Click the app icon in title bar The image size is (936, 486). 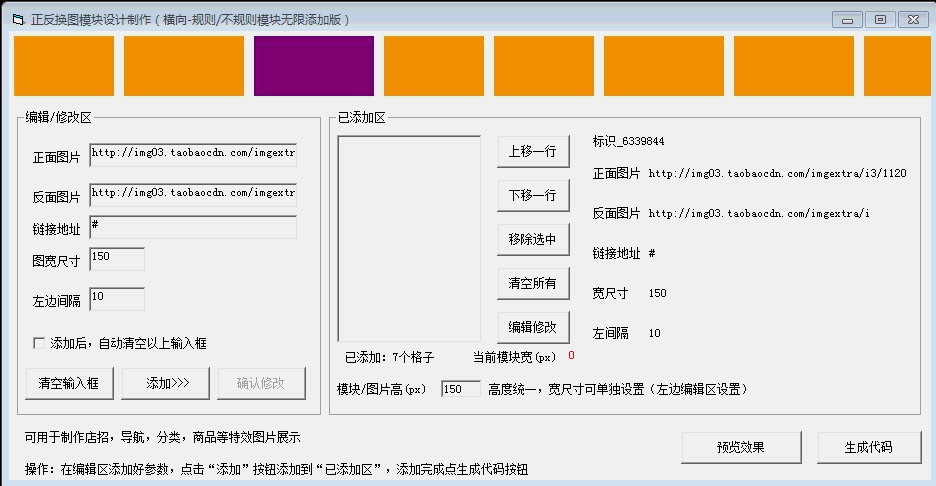coord(17,19)
